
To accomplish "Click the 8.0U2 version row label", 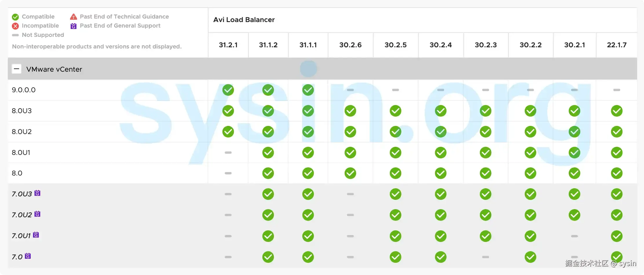I will (22, 132).
